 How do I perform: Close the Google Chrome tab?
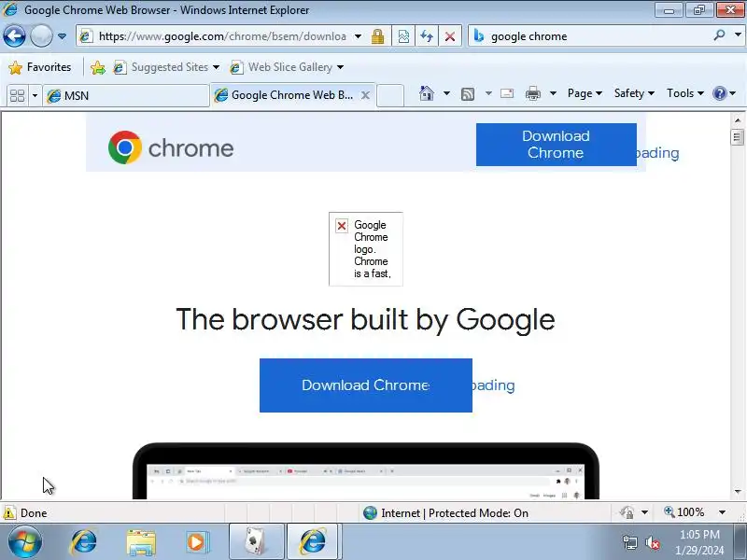365,95
